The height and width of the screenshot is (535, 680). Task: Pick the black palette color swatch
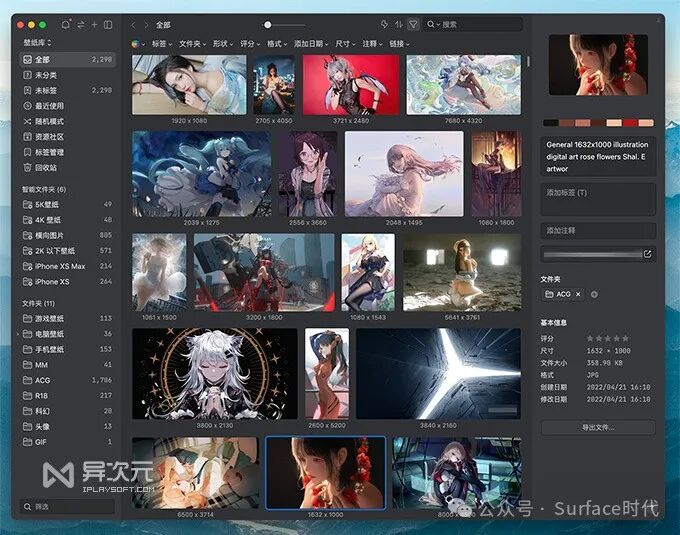coord(551,123)
